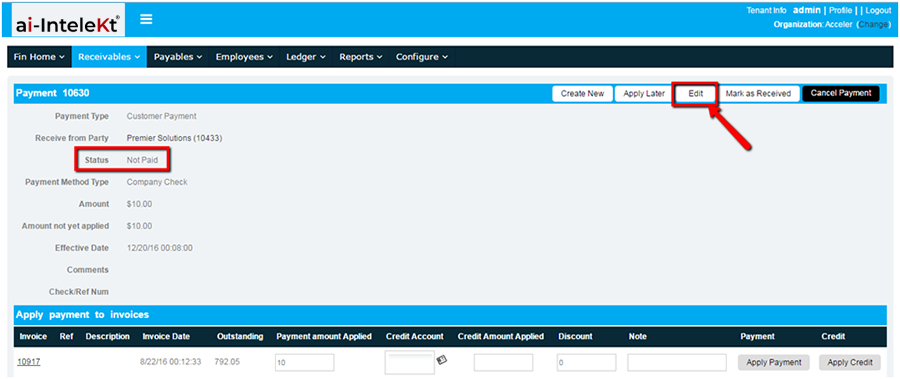
Task: Open the Tenant Info link
Action: point(766,10)
